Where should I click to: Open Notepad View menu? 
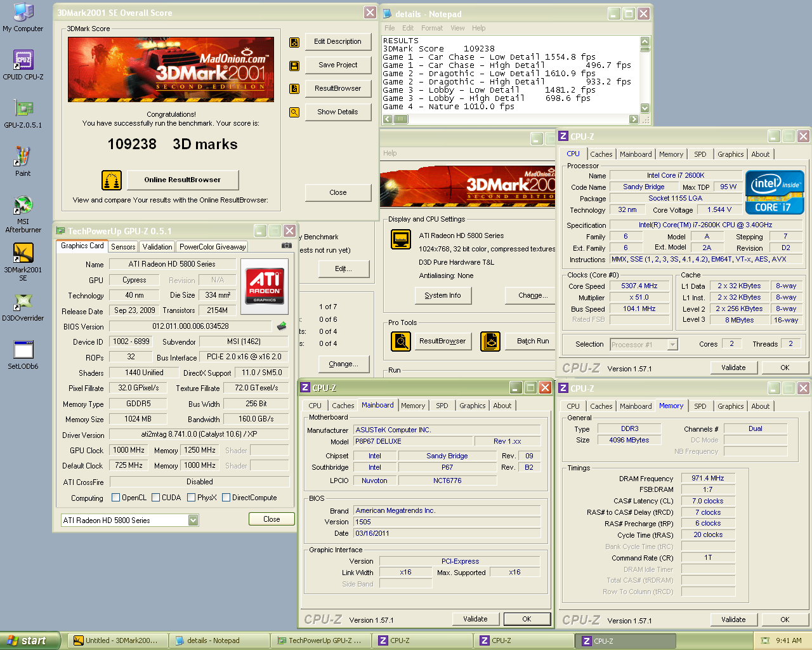(457, 28)
